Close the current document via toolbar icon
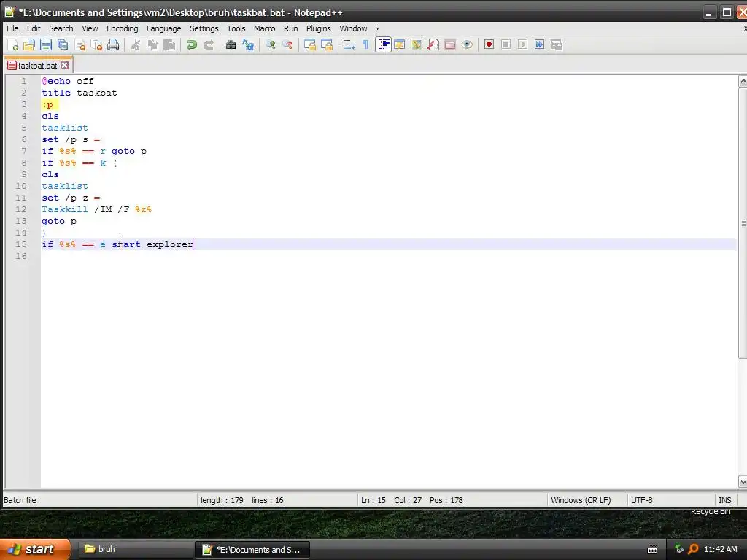 pos(80,44)
